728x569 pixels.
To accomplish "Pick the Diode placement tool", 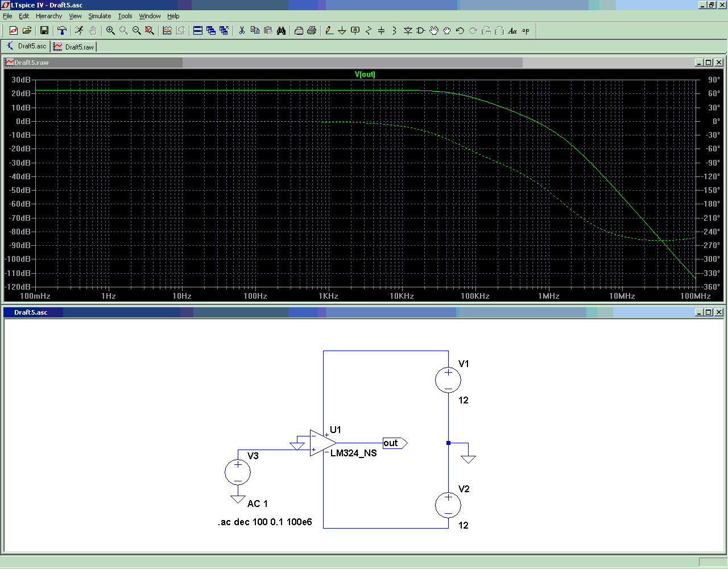I will (408, 31).
